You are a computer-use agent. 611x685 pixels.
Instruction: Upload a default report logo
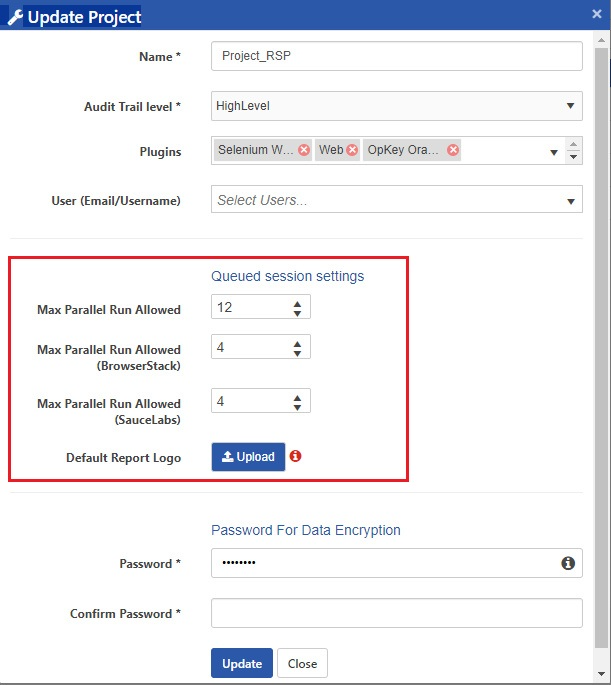click(248, 457)
